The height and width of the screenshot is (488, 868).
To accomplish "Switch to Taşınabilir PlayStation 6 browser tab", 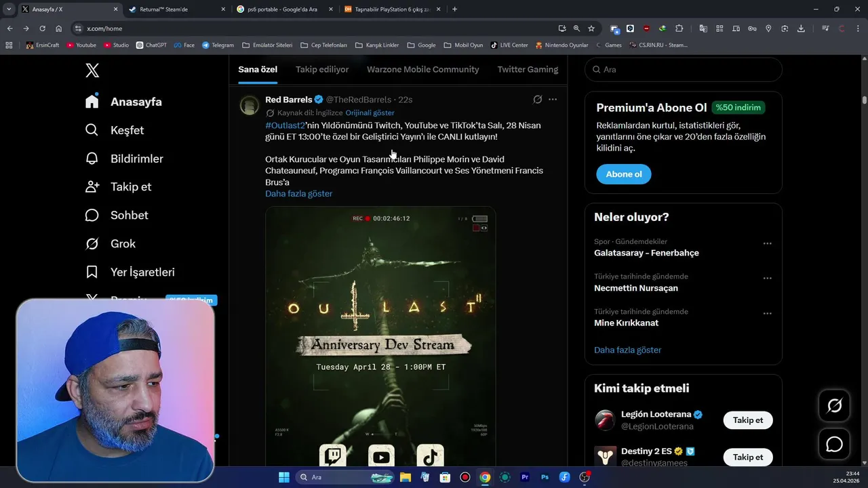I will [391, 9].
